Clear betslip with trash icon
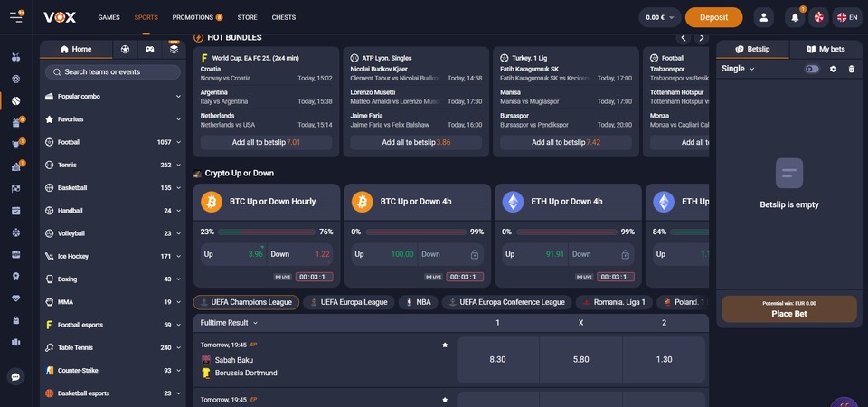Screen dimensions: 868x407 tap(852, 69)
